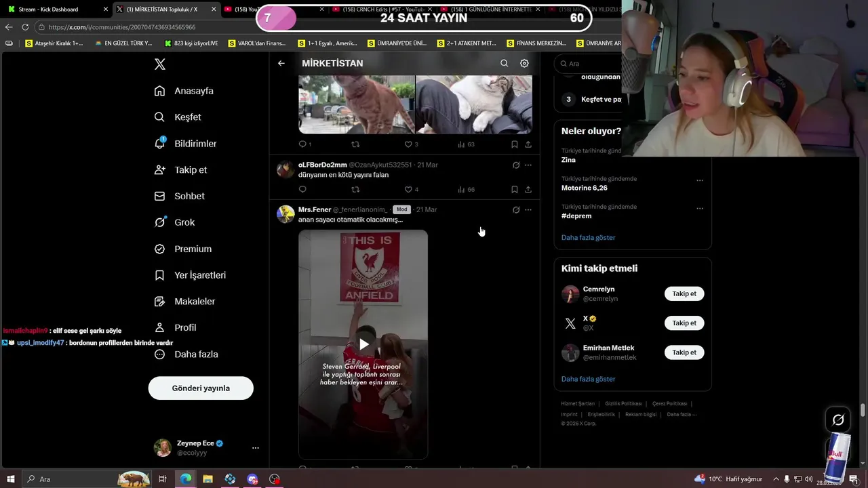Open the volume control in tray
868x488 pixels.
[x=808, y=479]
